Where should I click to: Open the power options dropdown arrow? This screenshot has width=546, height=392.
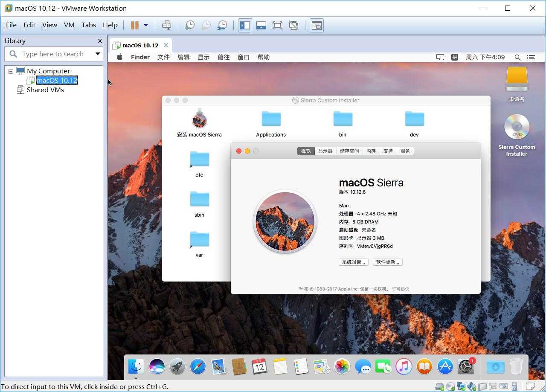[x=146, y=25]
